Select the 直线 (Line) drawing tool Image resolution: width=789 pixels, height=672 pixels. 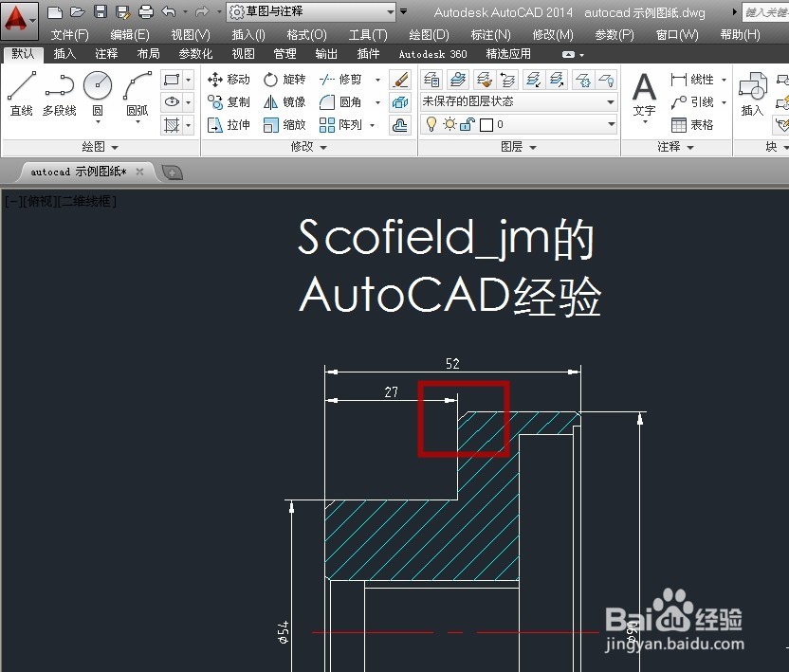(20, 85)
